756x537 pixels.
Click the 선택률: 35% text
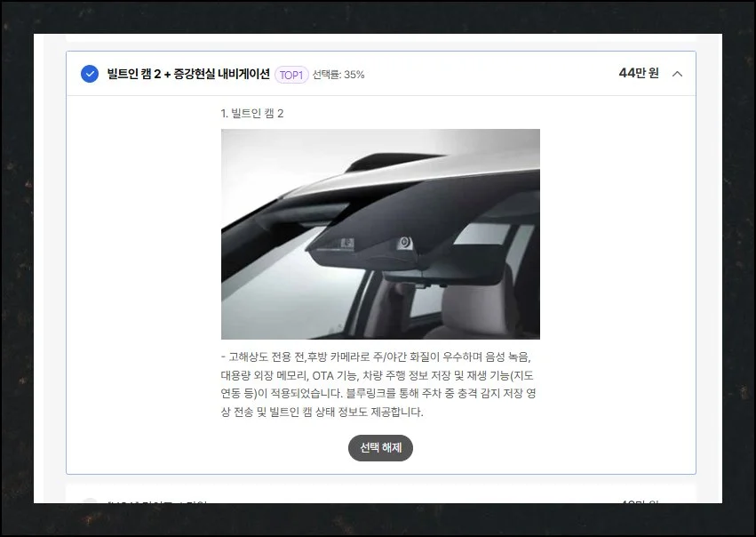coord(338,75)
